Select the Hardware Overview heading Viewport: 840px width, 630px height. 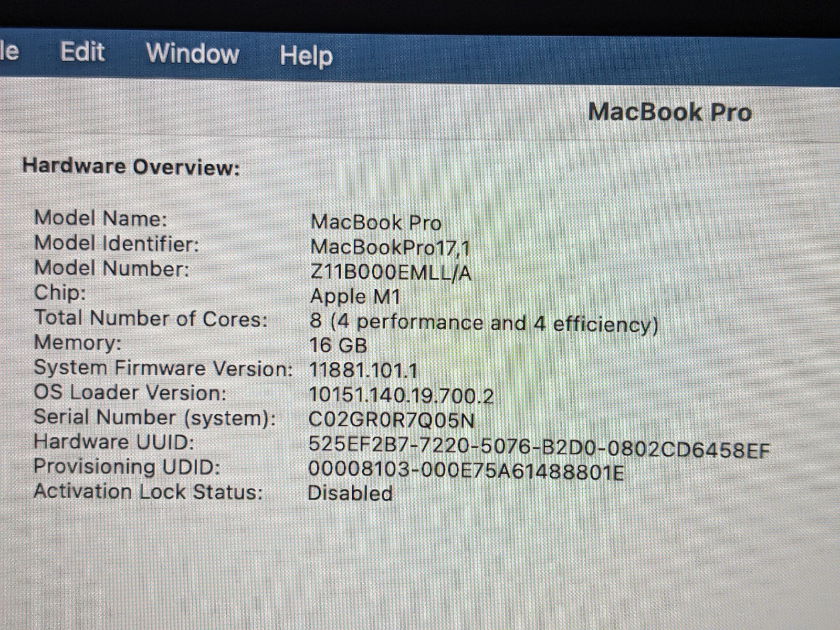131,166
